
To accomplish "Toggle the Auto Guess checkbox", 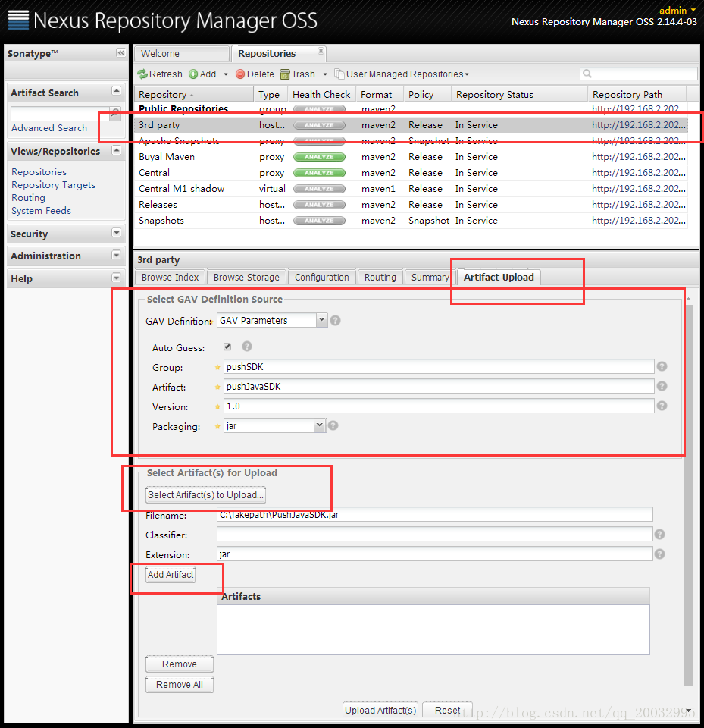I will pyautogui.click(x=227, y=347).
